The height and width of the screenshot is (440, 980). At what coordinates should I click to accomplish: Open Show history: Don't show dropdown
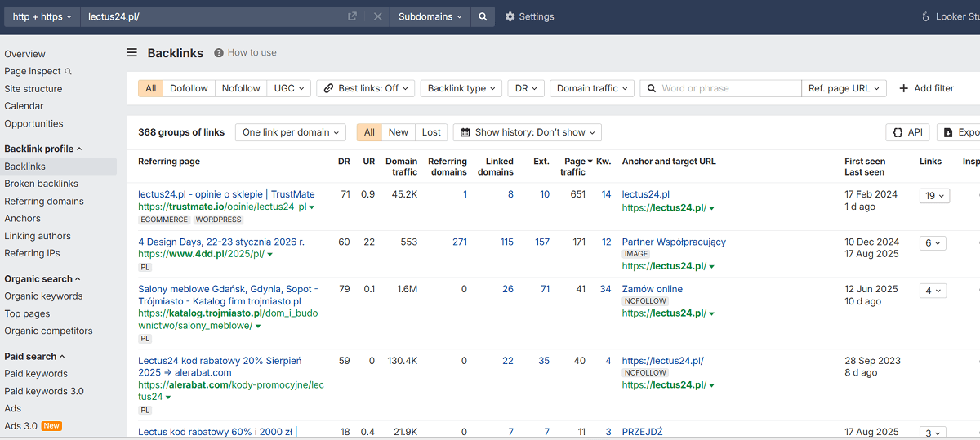[527, 132]
